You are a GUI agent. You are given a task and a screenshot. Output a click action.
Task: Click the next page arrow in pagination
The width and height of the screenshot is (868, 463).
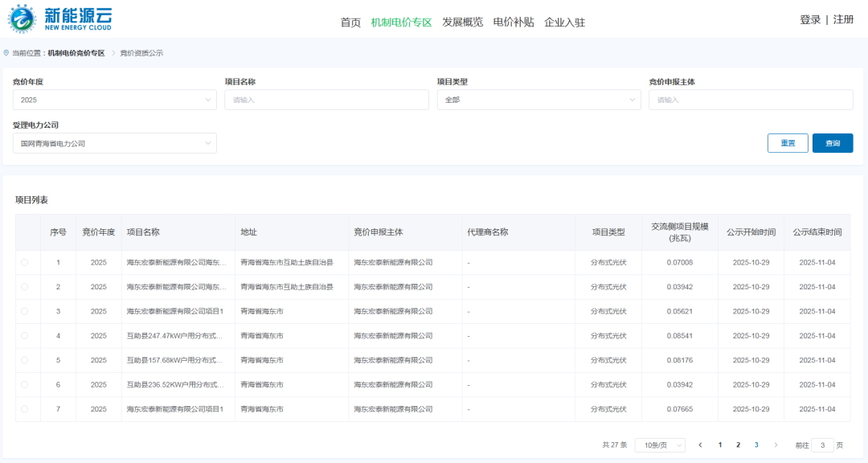[x=776, y=445]
